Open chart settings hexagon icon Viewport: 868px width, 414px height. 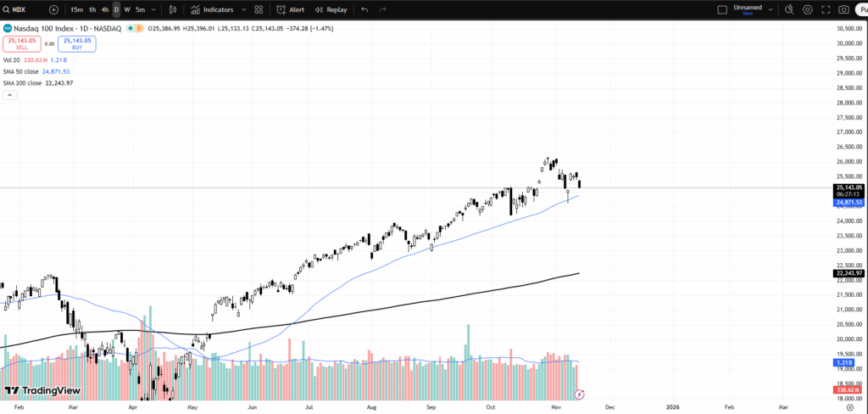tap(807, 9)
